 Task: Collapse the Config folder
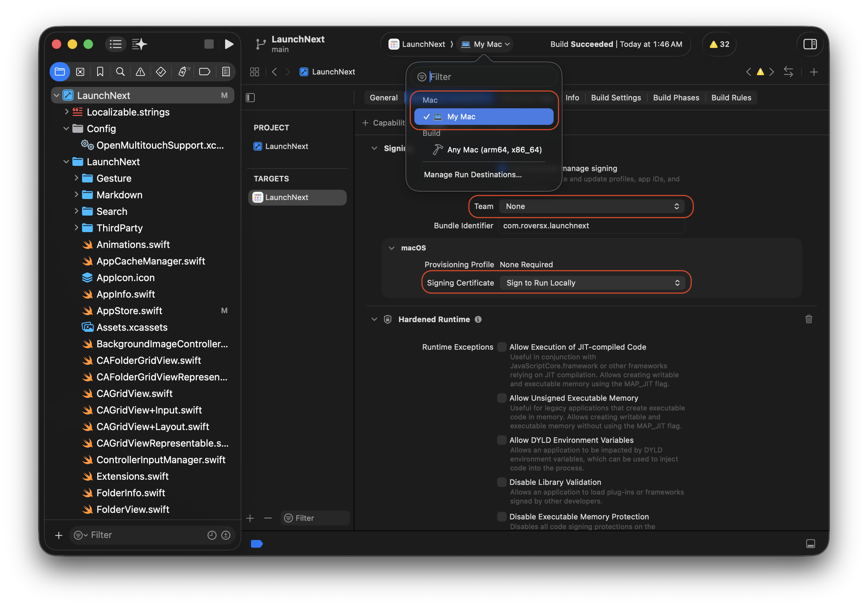[66, 129]
